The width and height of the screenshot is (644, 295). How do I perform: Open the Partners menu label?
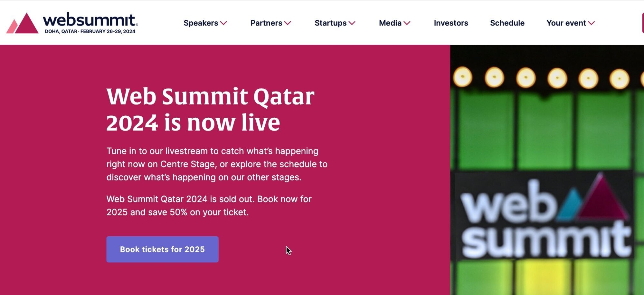click(x=266, y=23)
